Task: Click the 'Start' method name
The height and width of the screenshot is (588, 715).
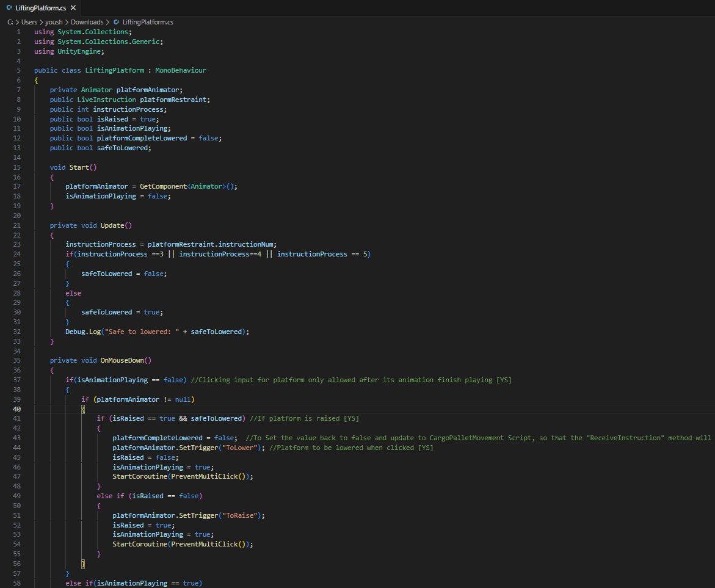Action: pos(79,167)
